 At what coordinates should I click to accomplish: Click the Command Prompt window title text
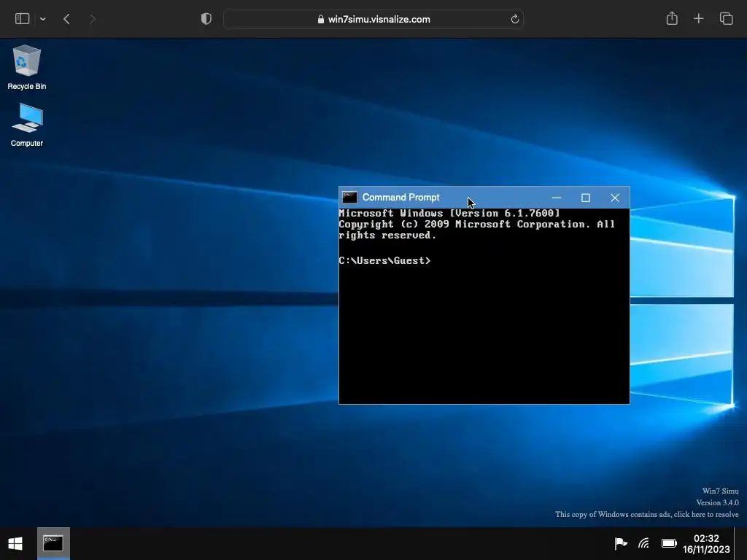pos(400,197)
